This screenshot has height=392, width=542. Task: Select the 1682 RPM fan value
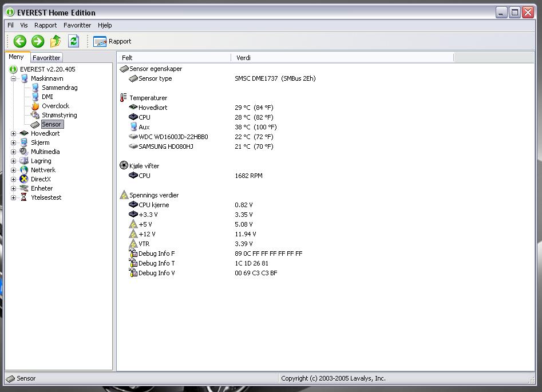coord(248,176)
